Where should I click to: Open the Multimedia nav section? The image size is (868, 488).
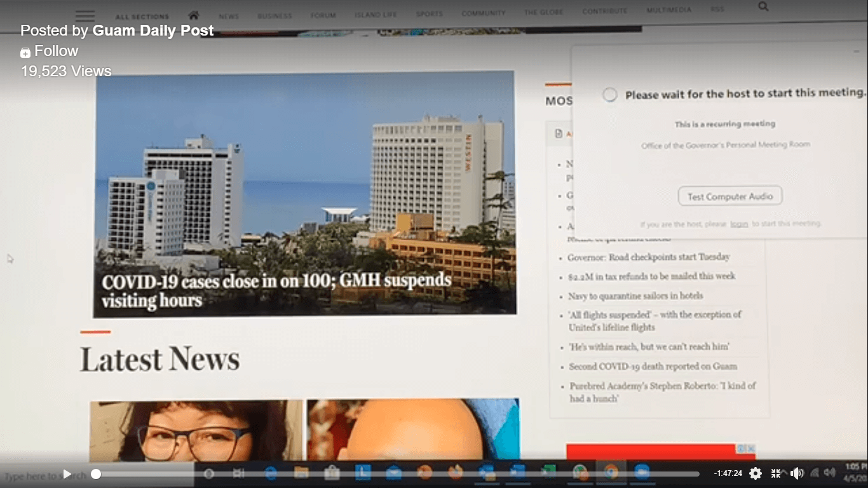click(x=669, y=10)
